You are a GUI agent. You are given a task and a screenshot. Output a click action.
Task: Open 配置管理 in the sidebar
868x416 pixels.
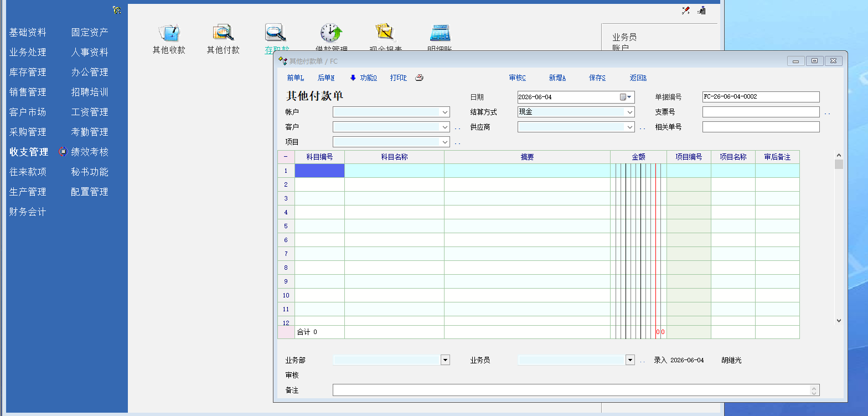coord(90,192)
